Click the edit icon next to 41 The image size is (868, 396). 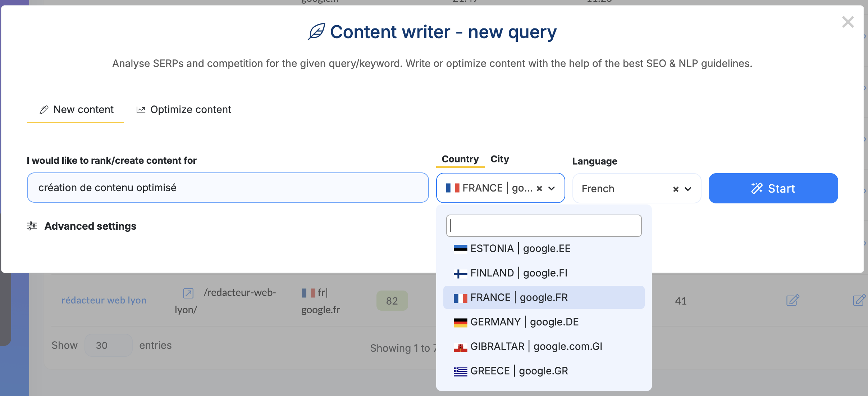[x=792, y=300]
